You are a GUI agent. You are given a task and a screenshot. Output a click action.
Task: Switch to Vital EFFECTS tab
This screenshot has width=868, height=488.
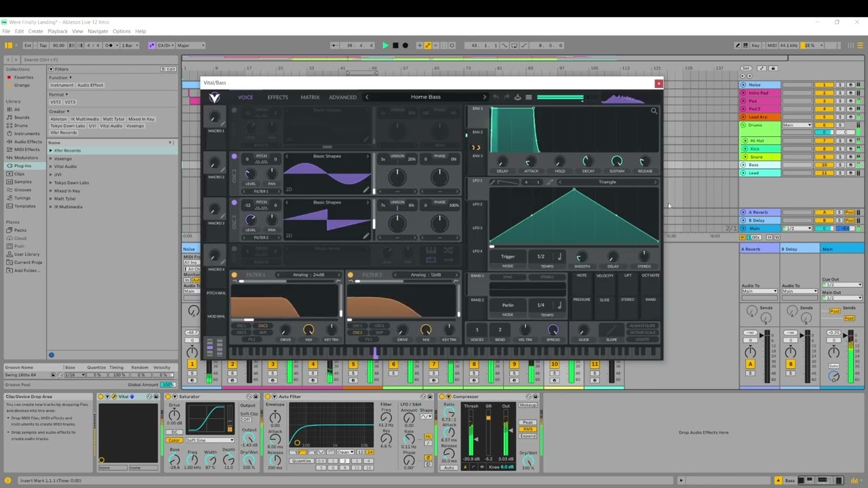(277, 98)
